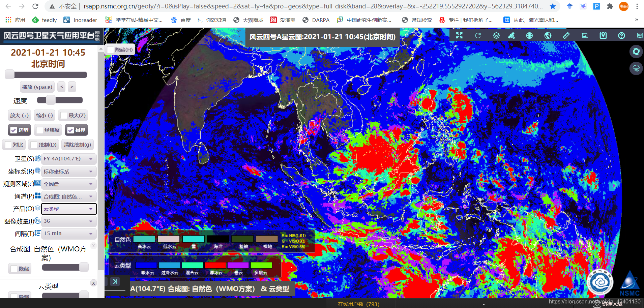This screenshot has height=308, width=644.
Task: Click the 速度 speed slider handle
Action: pyautogui.click(x=51, y=100)
